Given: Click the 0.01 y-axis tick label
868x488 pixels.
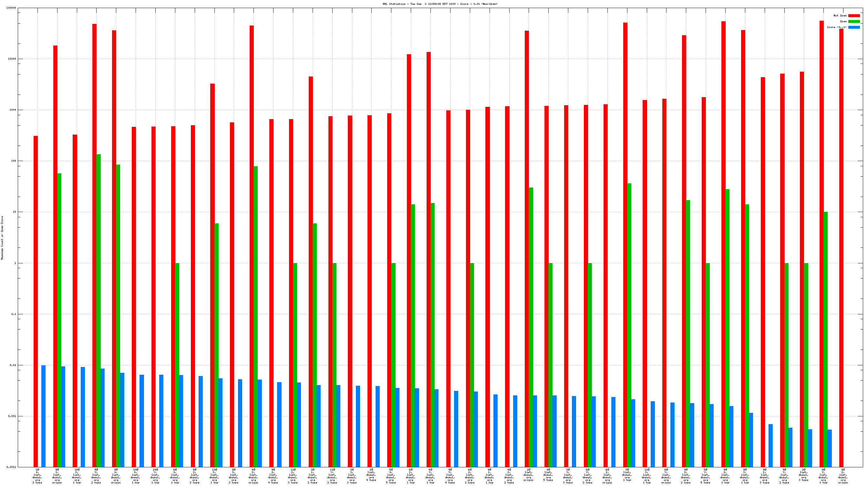Looking at the screenshot, I should (13, 365).
